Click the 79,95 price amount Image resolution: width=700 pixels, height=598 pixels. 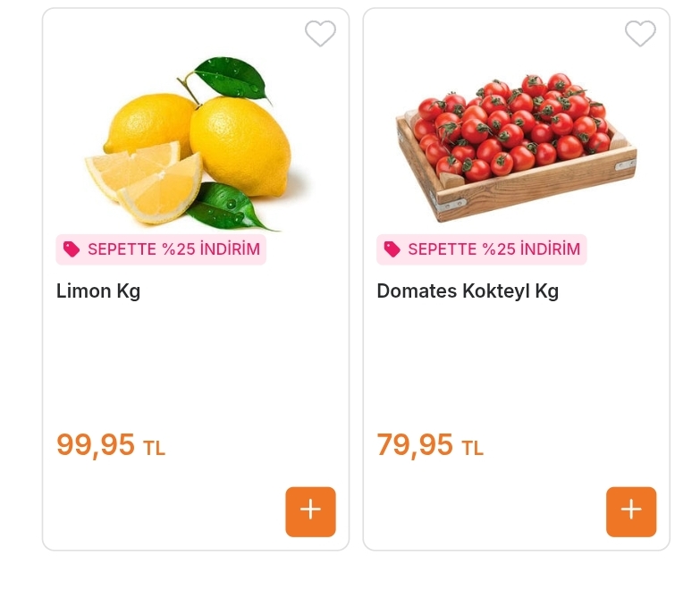pyautogui.click(x=415, y=444)
